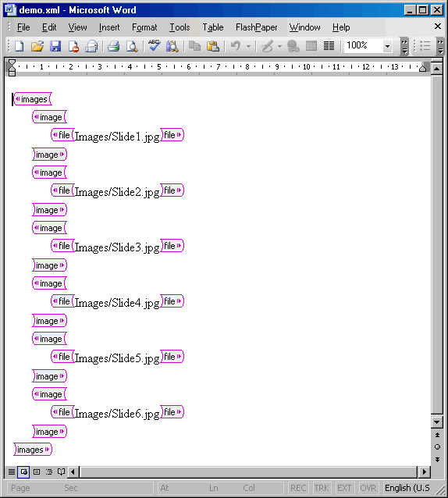Viewport: 448px width, 498px height.
Task: Click the Insert Table grid icon
Action: [x=311, y=46]
